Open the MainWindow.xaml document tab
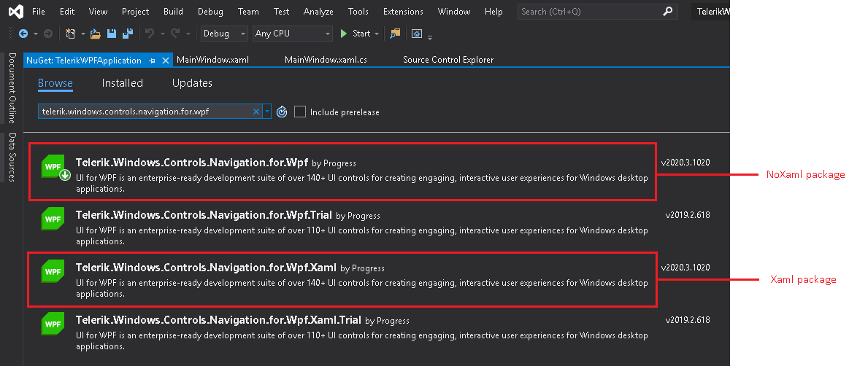 212,60
